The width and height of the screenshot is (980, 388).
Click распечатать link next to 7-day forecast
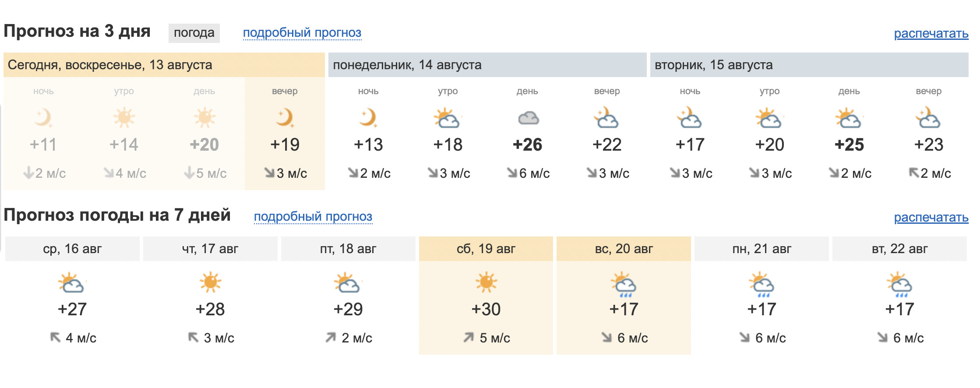point(931,218)
